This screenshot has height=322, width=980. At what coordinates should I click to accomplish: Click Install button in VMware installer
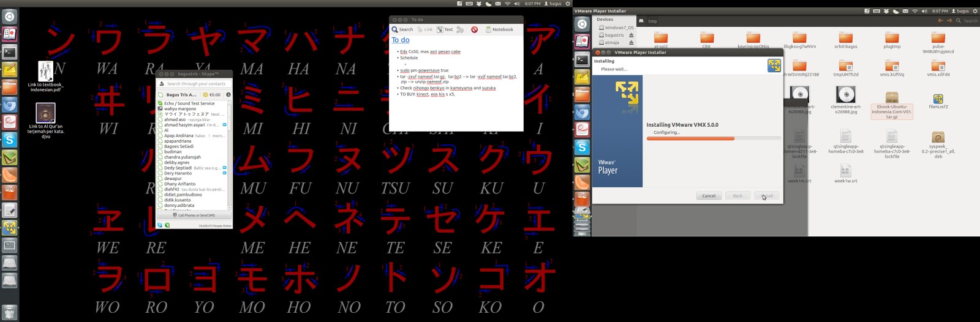pos(767,196)
